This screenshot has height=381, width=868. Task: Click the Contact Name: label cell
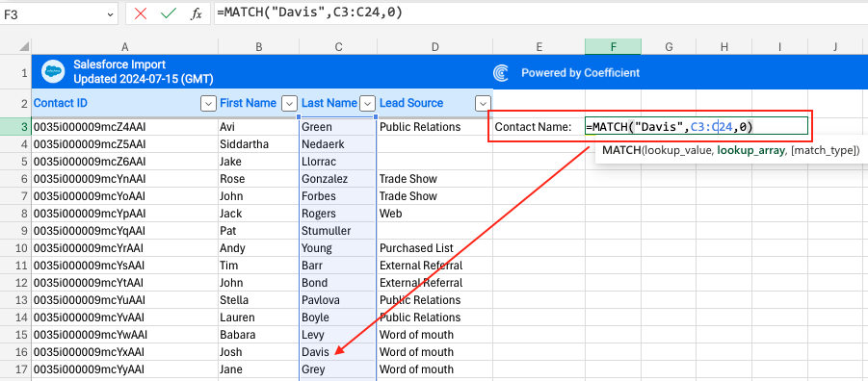click(539, 127)
